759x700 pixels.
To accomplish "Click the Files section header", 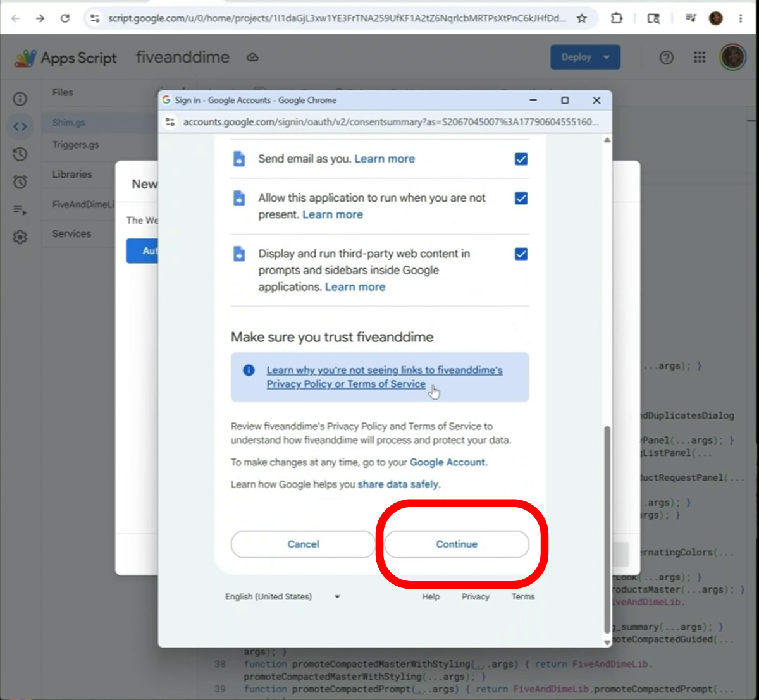I will pyautogui.click(x=63, y=92).
